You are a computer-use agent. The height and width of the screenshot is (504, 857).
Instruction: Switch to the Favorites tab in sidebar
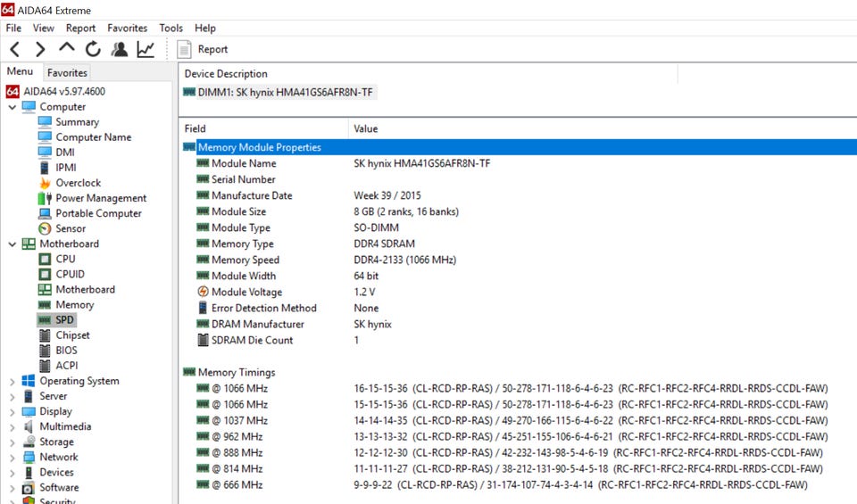67,72
